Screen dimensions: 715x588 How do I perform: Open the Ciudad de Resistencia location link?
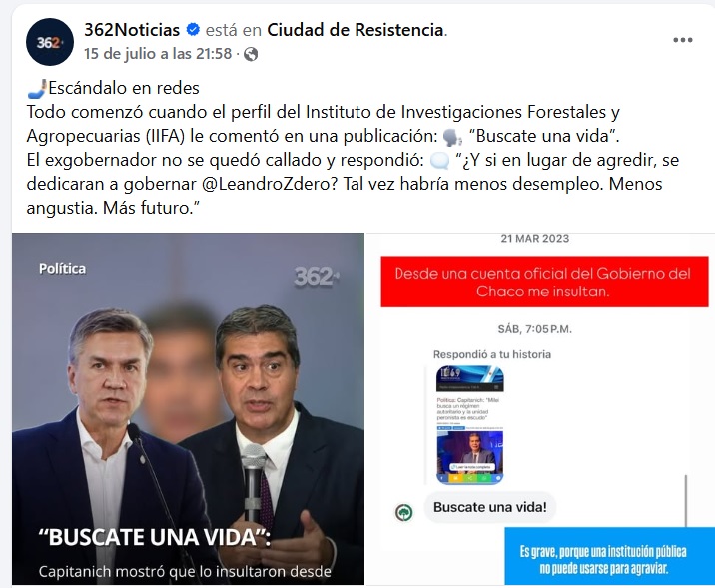[356, 30]
